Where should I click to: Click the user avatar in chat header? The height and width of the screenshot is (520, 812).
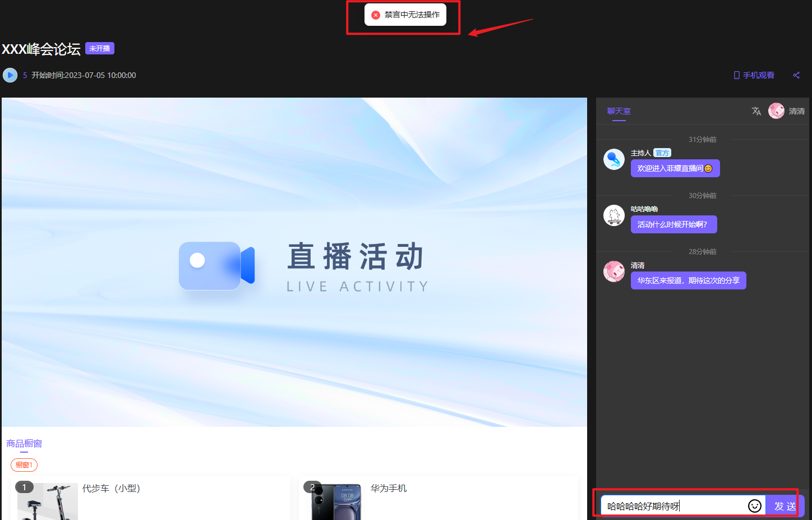(776, 111)
